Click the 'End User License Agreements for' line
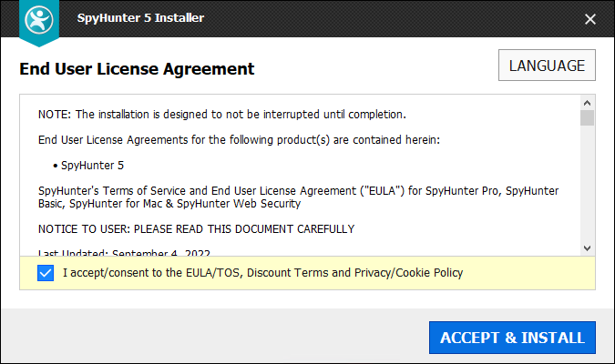 (x=239, y=140)
